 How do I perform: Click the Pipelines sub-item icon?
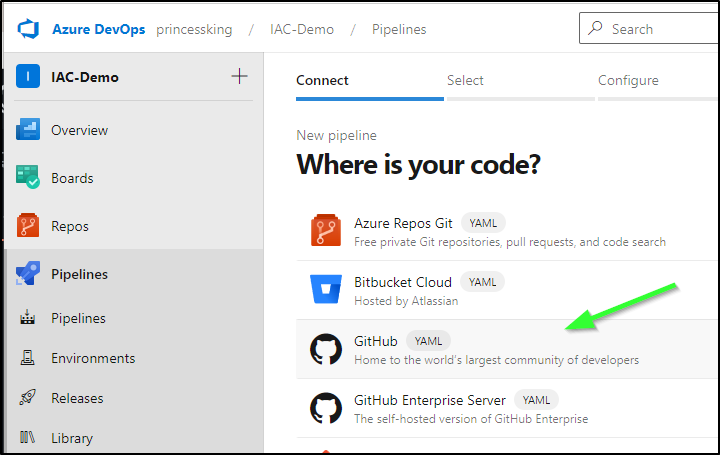pyautogui.click(x=28, y=317)
